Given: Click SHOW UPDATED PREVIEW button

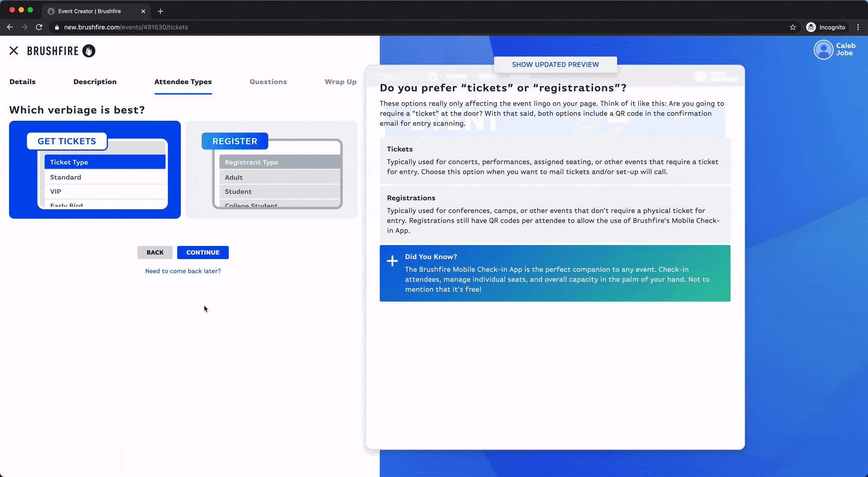Looking at the screenshot, I should coord(555,65).
